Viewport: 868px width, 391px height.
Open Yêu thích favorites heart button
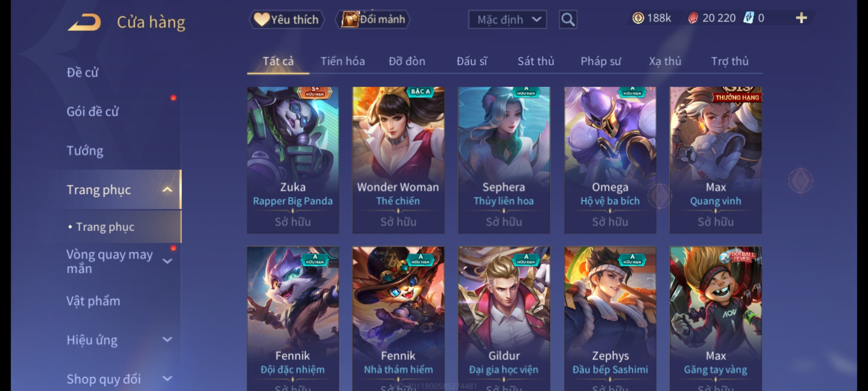(x=286, y=19)
